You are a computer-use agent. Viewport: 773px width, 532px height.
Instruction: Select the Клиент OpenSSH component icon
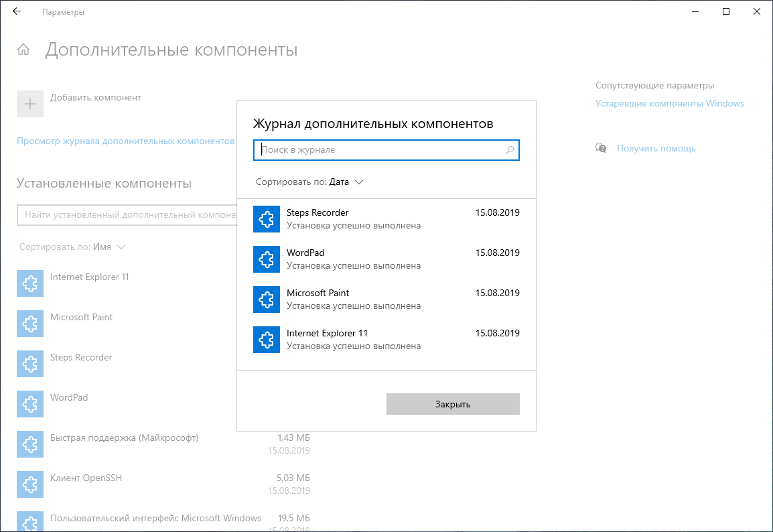(x=30, y=484)
